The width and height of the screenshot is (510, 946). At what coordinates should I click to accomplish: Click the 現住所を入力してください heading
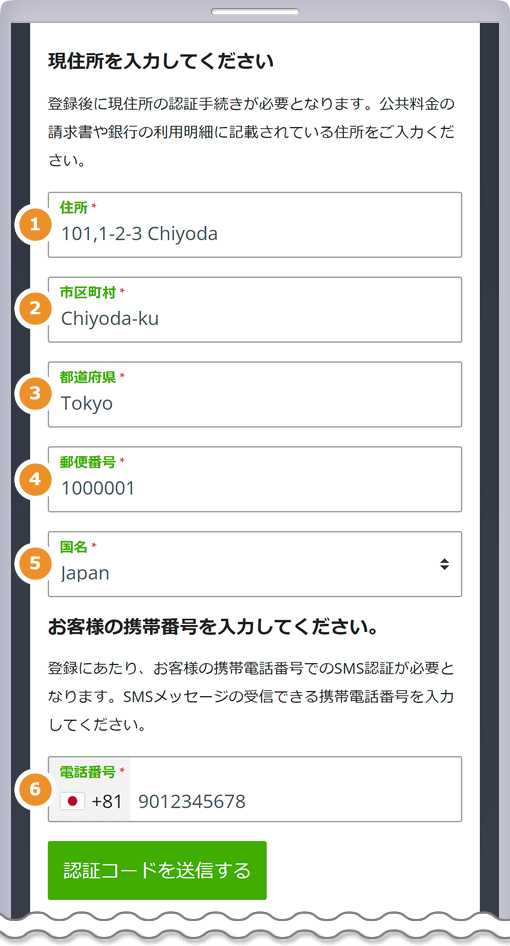[161, 62]
